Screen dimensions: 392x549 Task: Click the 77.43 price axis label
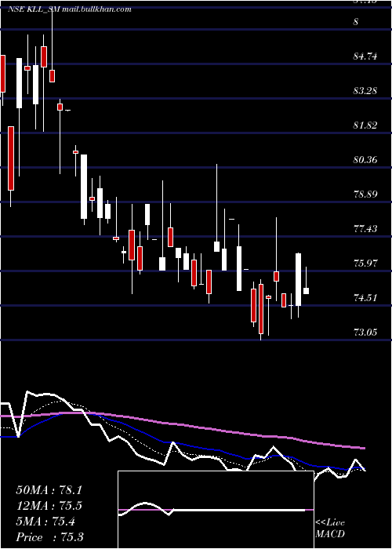click(366, 229)
